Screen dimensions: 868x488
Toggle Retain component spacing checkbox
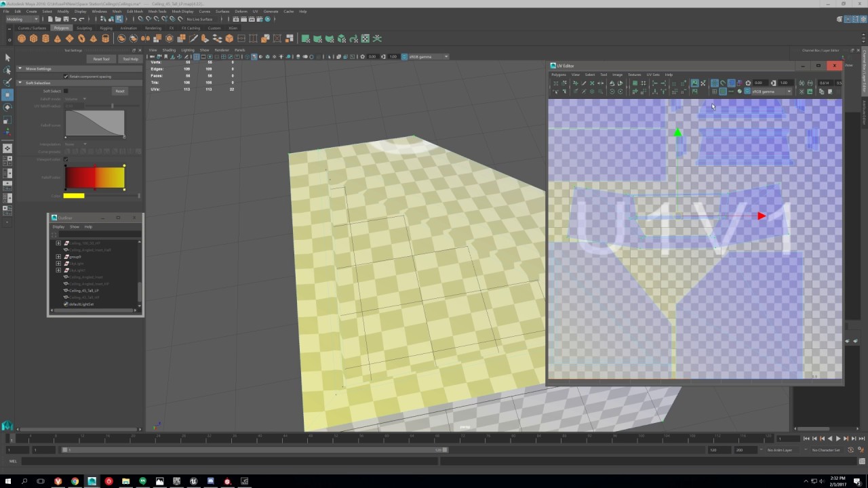tap(66, 76)
